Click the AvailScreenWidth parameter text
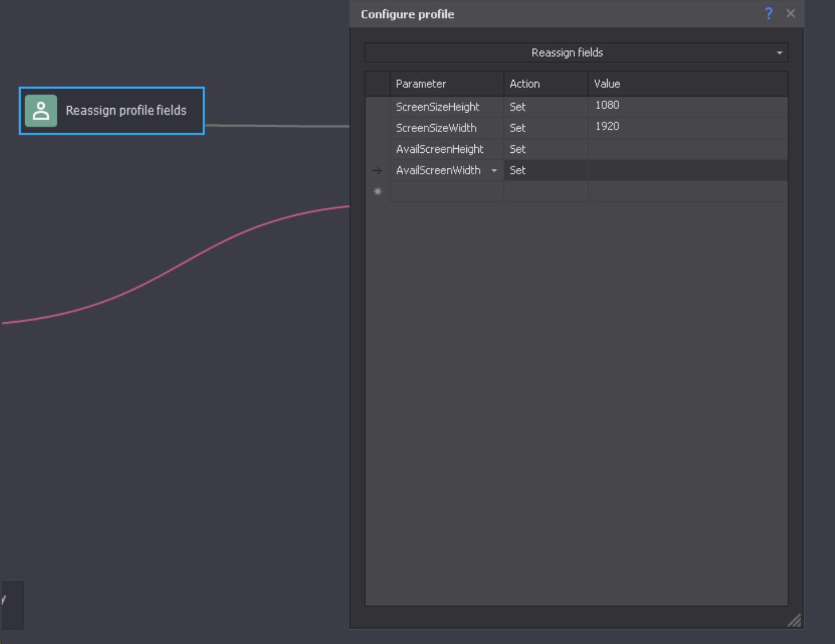 coord(438,171)
